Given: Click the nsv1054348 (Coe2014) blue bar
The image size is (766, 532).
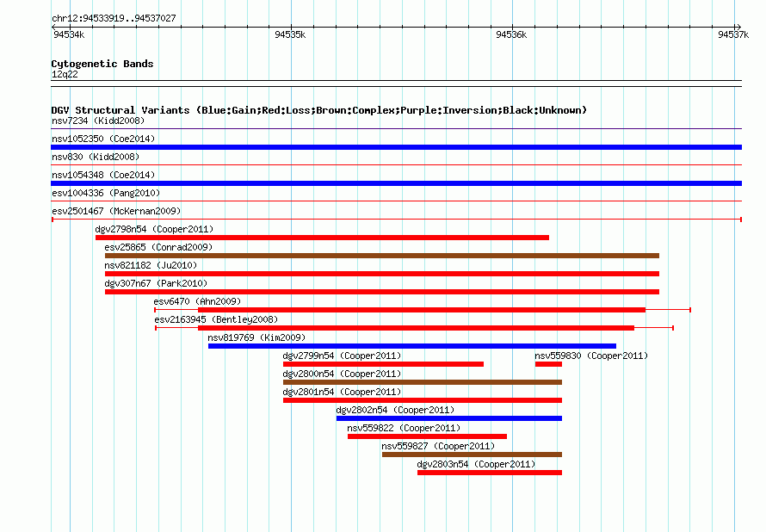Looking at the screenshot, I should click(396, 183).
